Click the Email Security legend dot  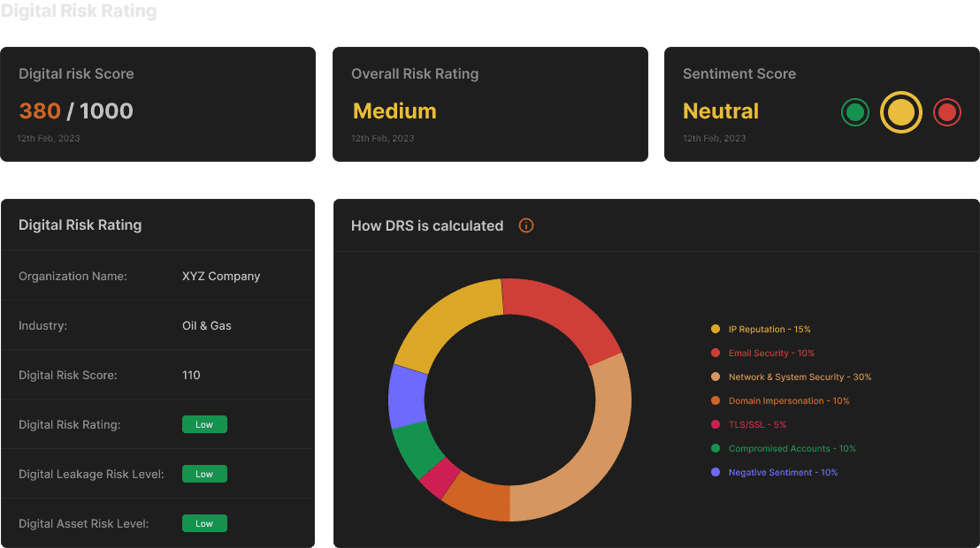click(716, 353)
